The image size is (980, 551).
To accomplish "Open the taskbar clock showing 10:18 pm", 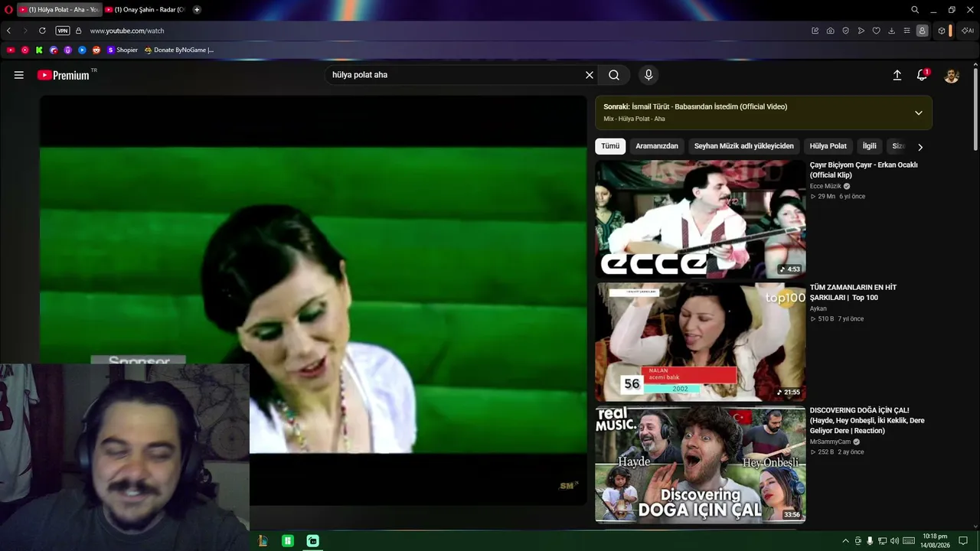I will (935, 541).
